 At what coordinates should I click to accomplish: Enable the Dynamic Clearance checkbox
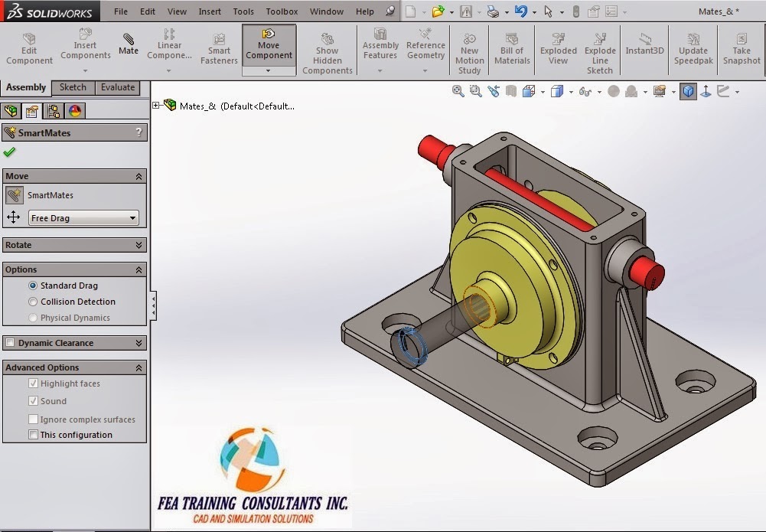point(10,342)
